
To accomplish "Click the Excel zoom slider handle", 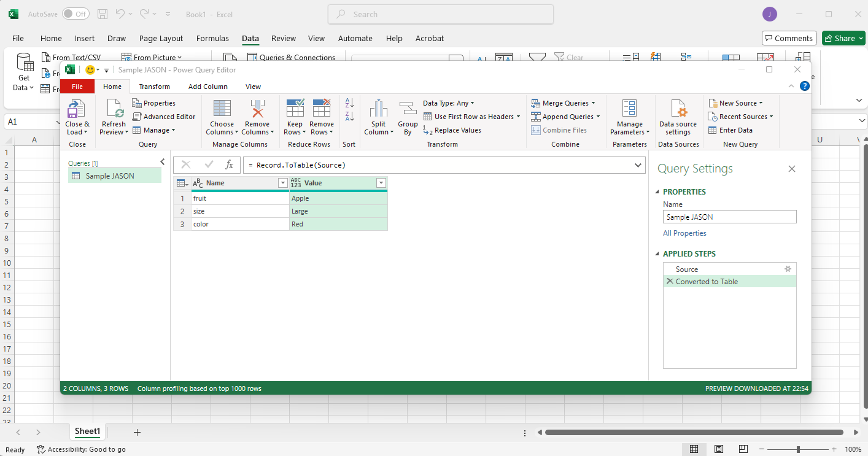I will [798, 449].
